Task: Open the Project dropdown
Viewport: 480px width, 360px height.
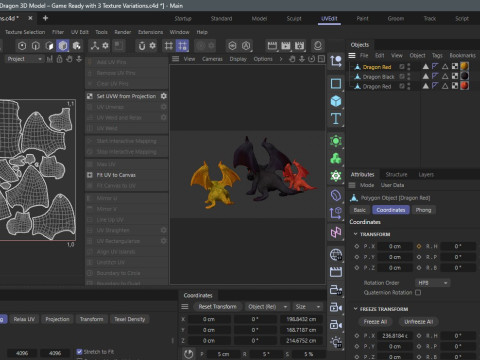Action: pyautogui.click(x=24, y=59)
